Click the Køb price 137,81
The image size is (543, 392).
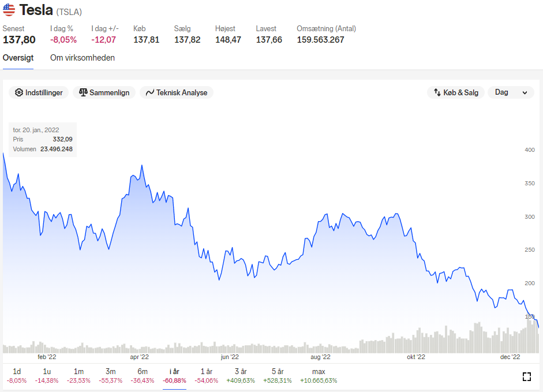point(147,40)
